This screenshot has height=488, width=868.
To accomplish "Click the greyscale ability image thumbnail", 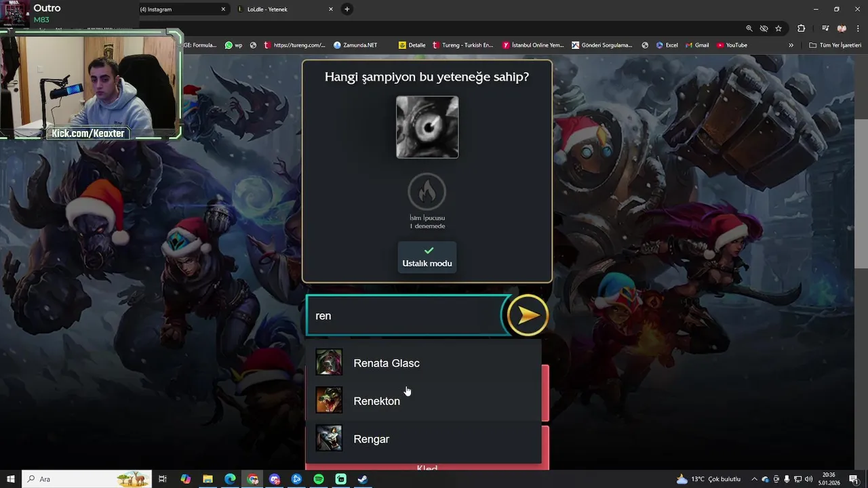I will 427,127.
